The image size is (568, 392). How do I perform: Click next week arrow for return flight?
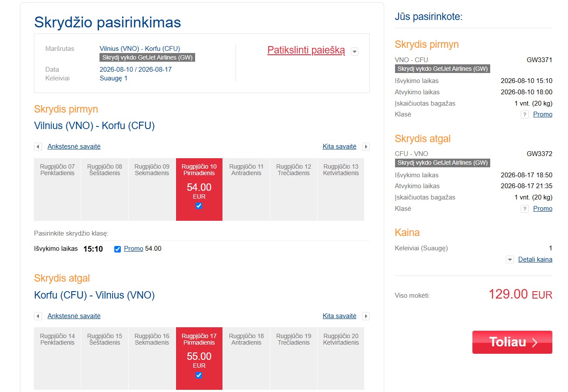coord(366,316)
